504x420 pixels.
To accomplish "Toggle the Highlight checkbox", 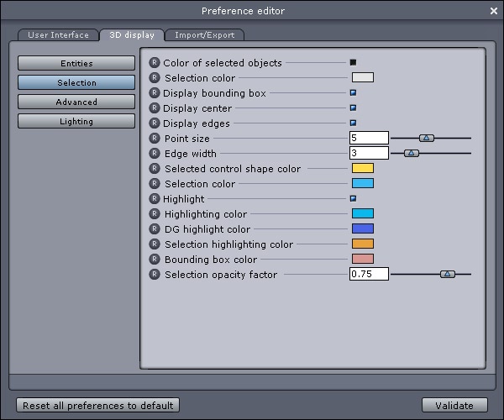I will click(353, 198).
